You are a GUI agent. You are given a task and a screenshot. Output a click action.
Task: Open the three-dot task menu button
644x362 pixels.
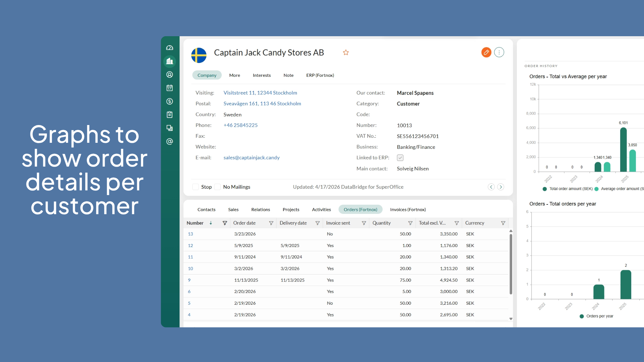(x=499, y=52)
